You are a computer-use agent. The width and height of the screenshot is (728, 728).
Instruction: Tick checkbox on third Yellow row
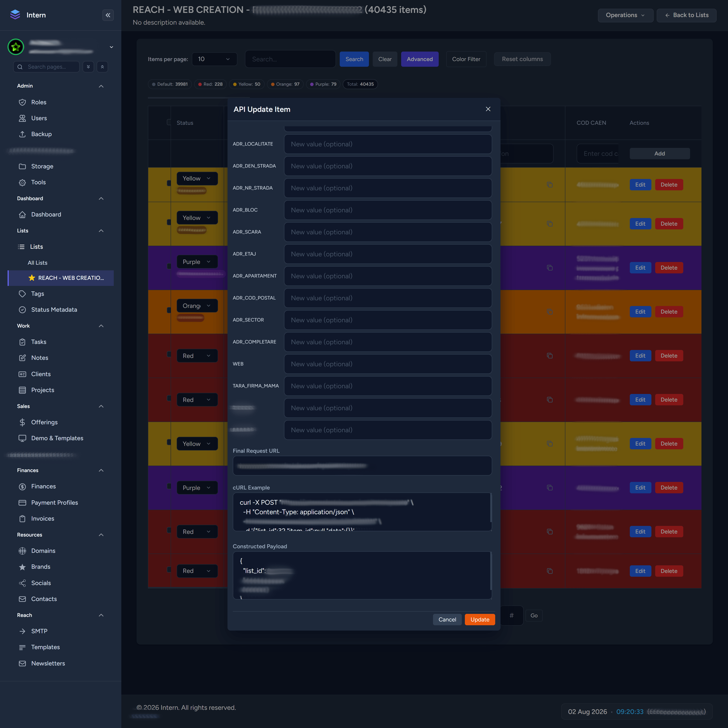(x=168, y=442)
